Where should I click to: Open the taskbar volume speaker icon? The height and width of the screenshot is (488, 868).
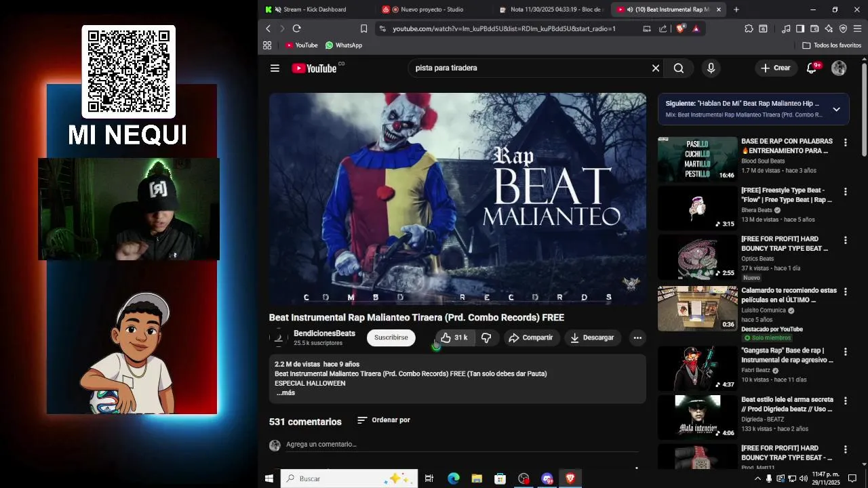pos(804,479)
